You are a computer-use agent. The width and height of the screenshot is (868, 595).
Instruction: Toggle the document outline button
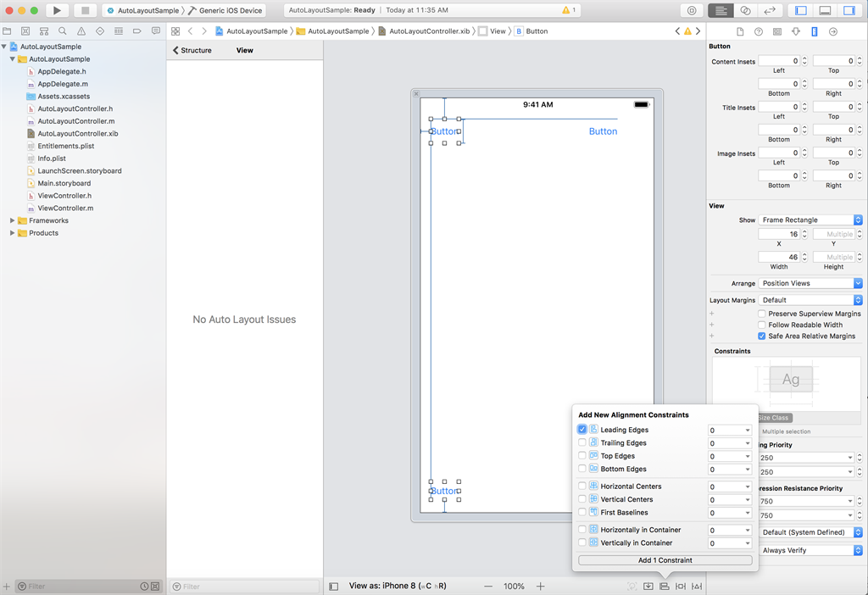[334, 587]
